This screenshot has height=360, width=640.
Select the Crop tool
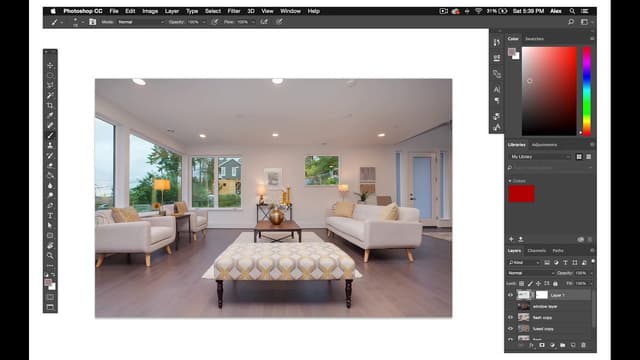[x=50, y=105]
